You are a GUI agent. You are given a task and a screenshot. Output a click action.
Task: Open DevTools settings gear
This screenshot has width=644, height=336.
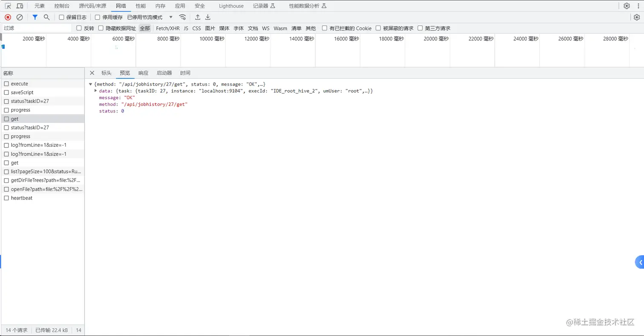coord(627,6)
